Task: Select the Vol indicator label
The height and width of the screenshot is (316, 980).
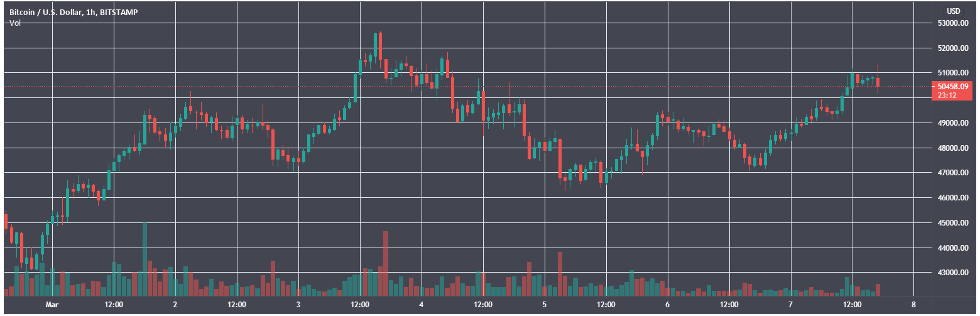Action: (14, 23)
